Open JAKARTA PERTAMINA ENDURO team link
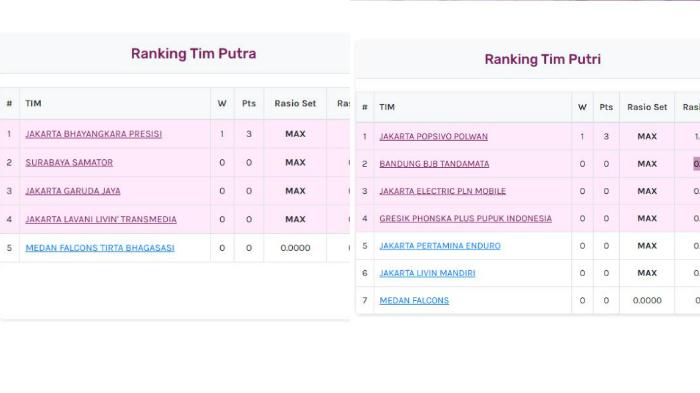Screen dimensions: 700x393 pos(440,246)
